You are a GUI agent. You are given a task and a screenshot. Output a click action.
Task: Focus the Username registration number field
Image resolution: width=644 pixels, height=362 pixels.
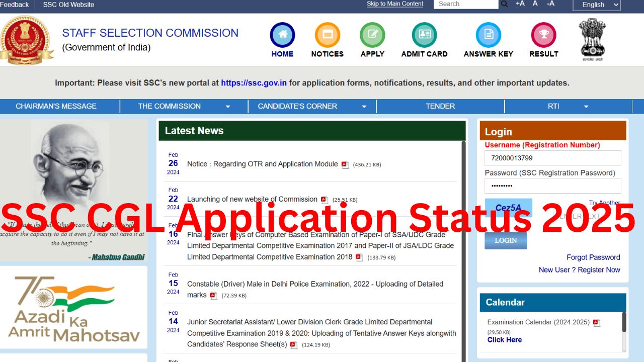[x=553, y=158]
